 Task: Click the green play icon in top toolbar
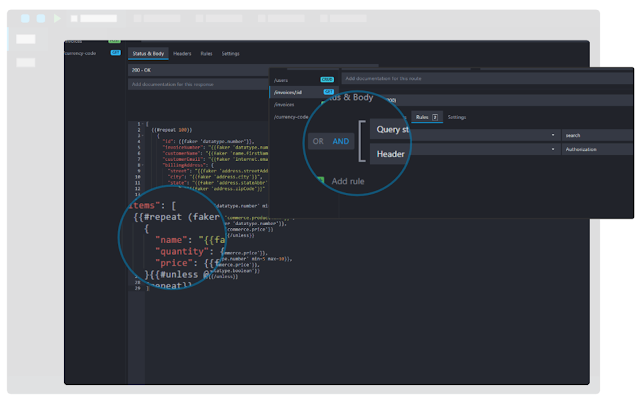[58, 18]
